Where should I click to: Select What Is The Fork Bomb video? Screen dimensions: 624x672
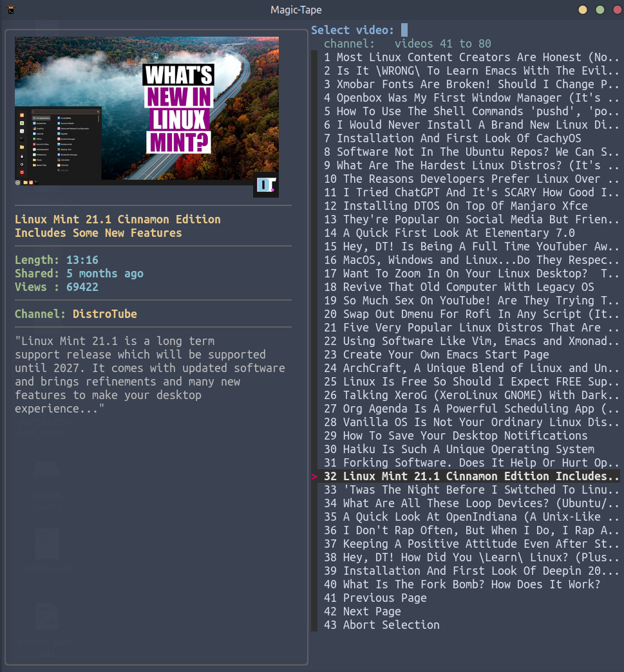[471, 584]
